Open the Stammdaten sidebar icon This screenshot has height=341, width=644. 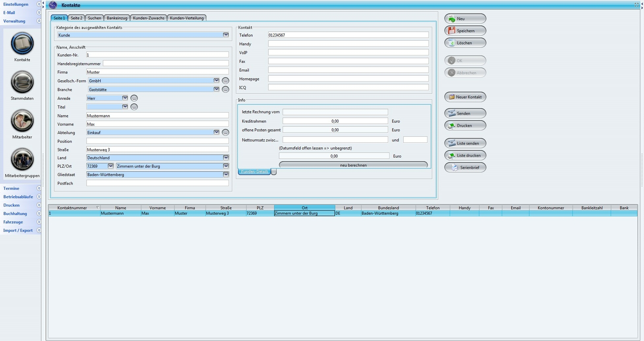tap(22, 82)
